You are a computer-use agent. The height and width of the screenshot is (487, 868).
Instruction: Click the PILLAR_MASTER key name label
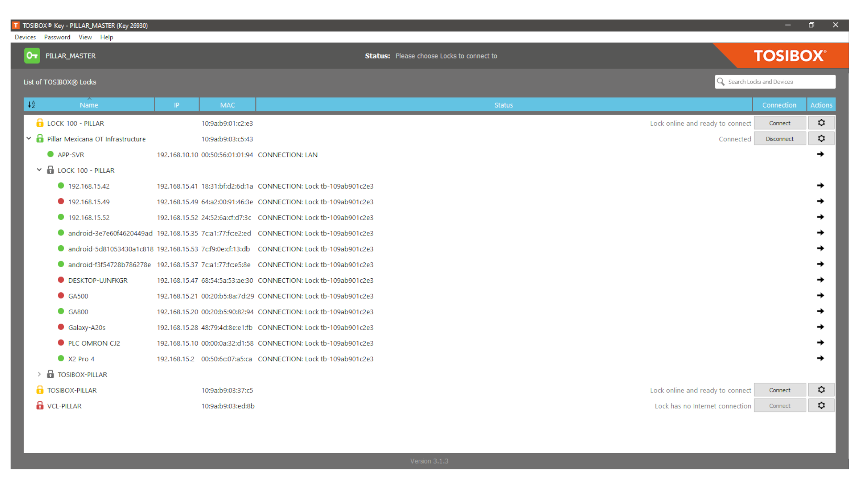click(71, 56)
